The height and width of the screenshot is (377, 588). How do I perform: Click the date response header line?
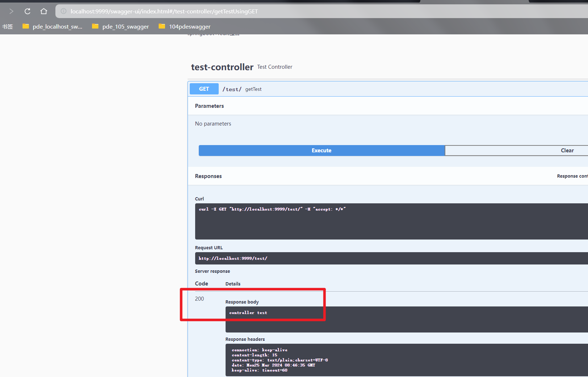coord(273,365)
